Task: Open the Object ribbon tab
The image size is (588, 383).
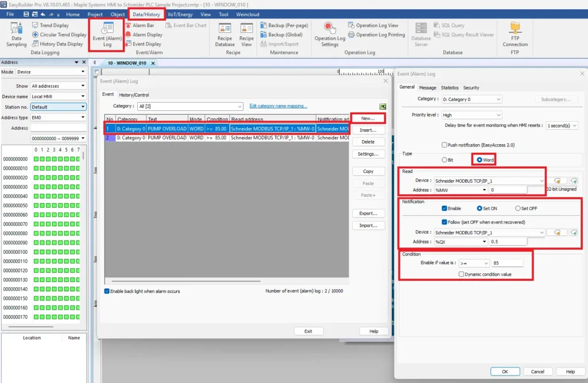Action: [x=117, y=14]
